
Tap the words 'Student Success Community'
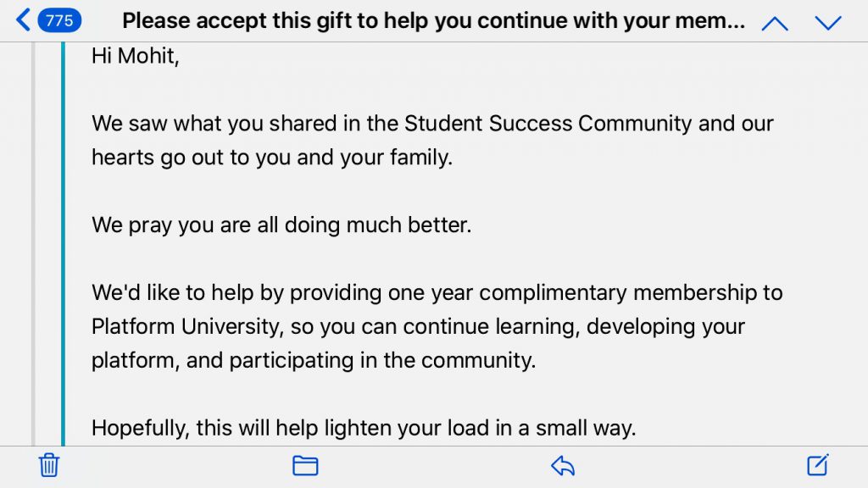548,124
